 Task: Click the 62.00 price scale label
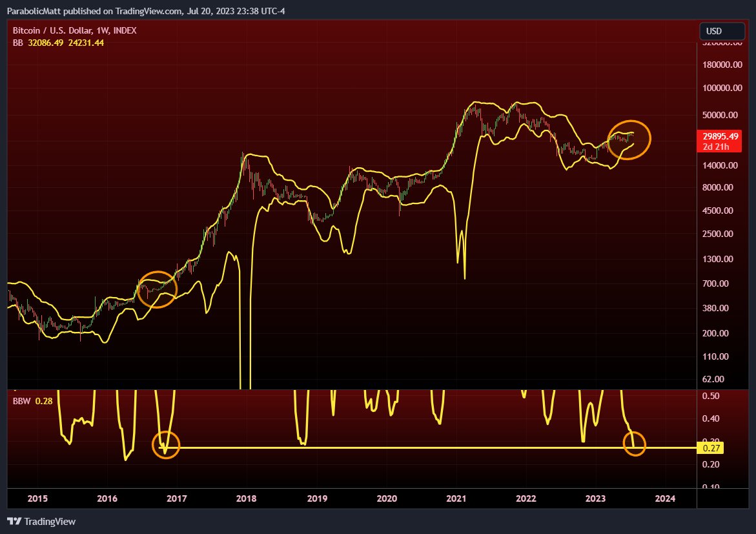click(x=713, y=379)
